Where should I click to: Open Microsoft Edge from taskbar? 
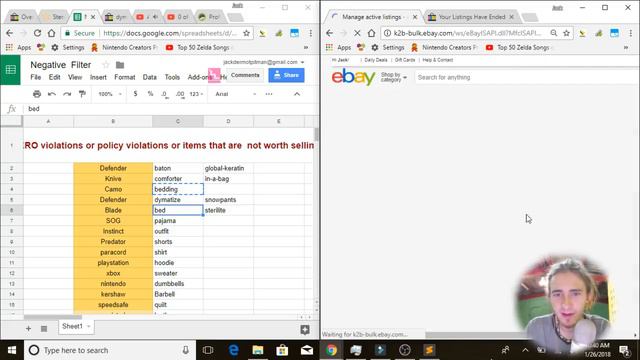(x=233, y=350)
